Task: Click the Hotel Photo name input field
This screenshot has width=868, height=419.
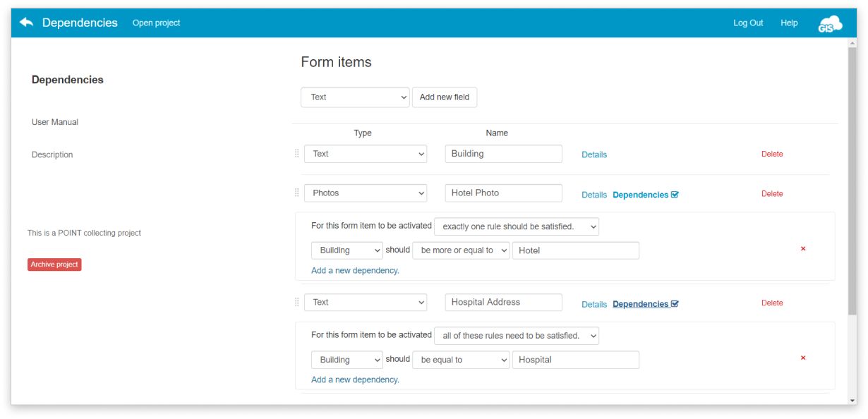Action: pos(503,193)
